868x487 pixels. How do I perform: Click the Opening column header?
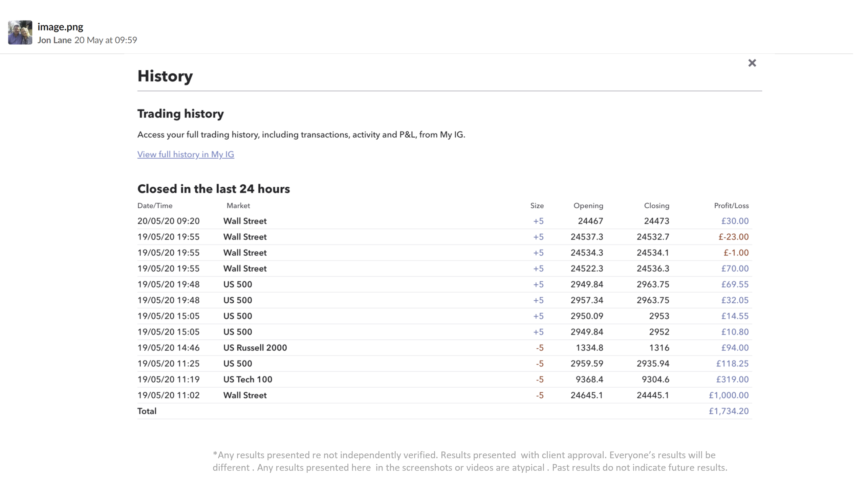tap(588, 206)
